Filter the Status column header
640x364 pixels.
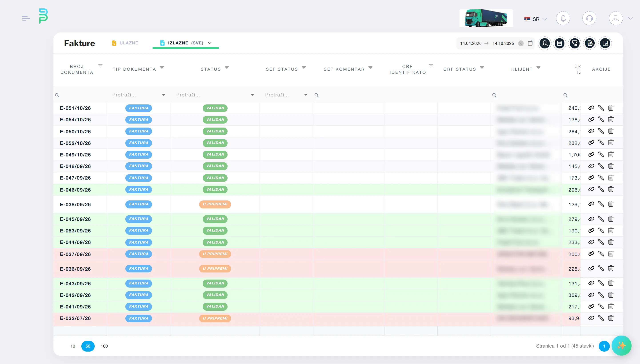(x=227, y=68)
